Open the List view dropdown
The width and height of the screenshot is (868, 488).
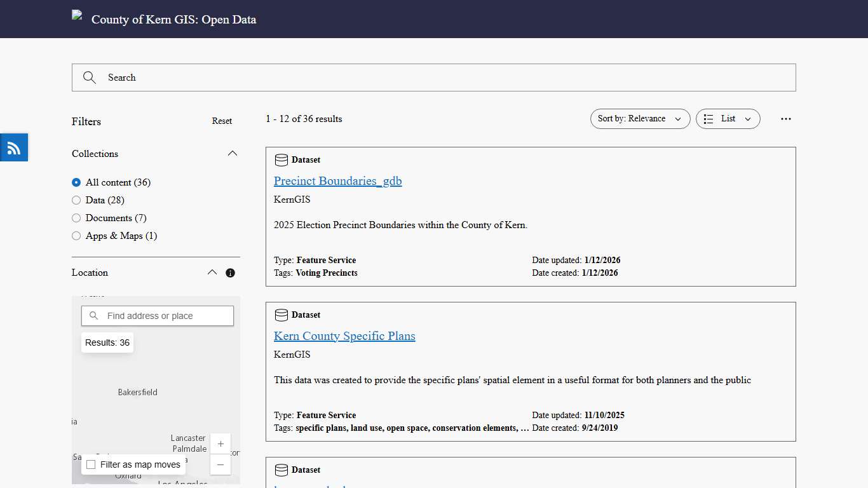[x=728, y=119]
